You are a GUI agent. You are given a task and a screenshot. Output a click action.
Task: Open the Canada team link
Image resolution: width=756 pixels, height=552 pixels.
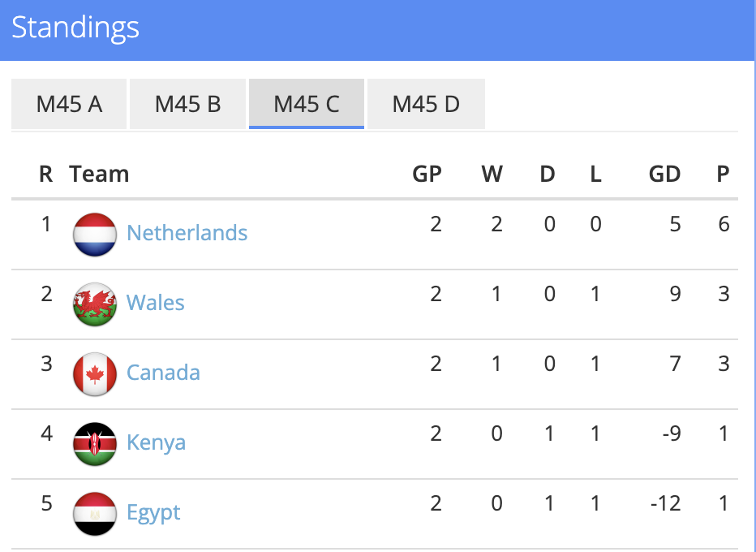[163, 373]
